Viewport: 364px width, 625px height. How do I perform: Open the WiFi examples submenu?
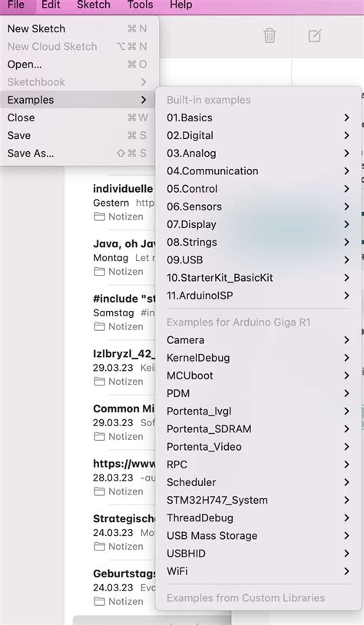pyautogui.click(x=258, y=571)
